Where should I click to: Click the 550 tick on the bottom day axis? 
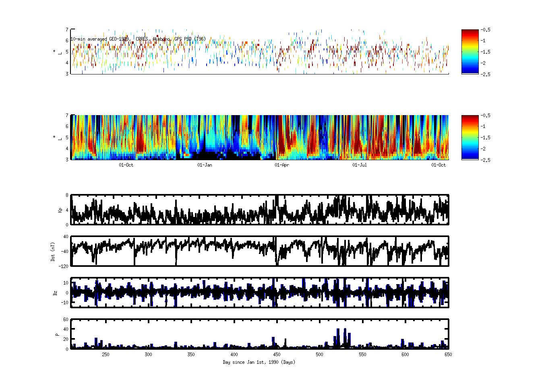point(362,355)
